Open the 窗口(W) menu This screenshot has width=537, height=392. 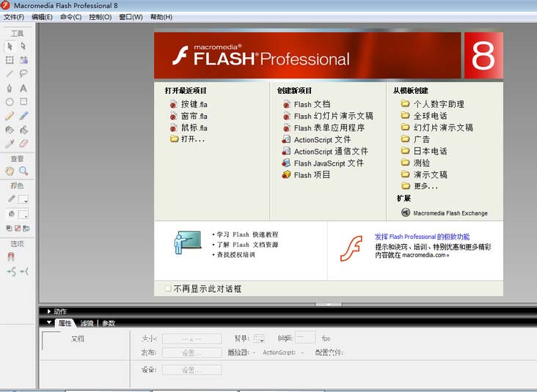coord(131,17)
